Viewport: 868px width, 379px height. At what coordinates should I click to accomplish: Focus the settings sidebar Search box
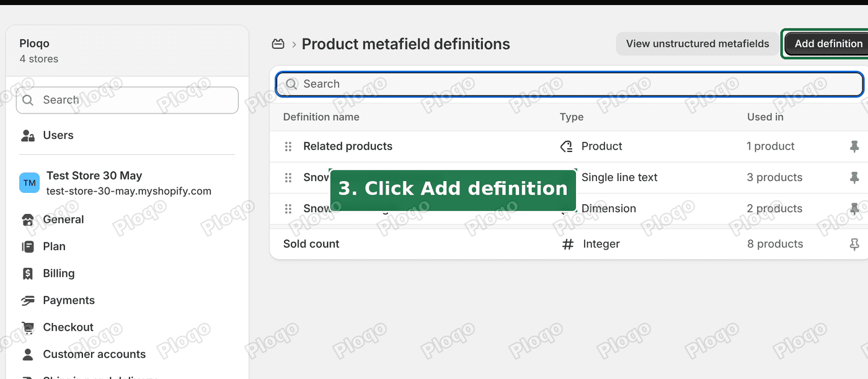tap(127, 100)
